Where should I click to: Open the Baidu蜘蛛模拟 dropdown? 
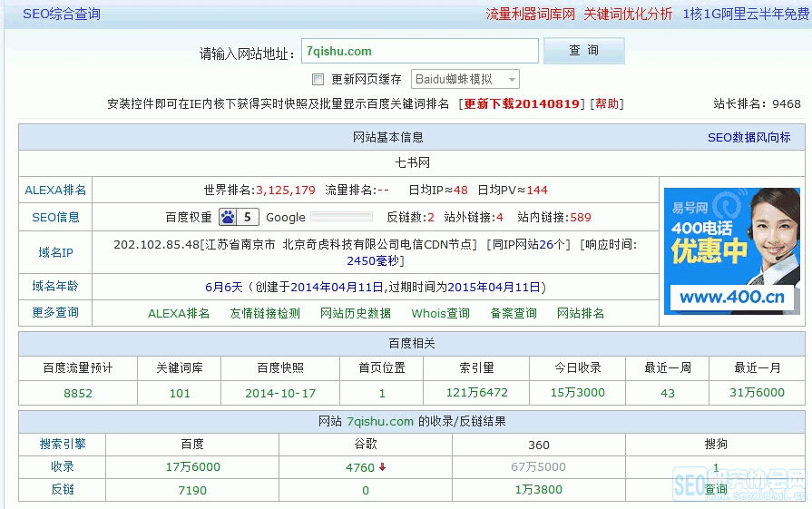point(465,79)
